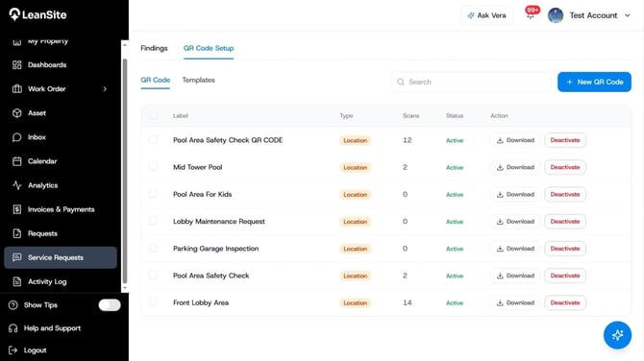
Task: Click the scan count 12
Action: click(407, 140)
